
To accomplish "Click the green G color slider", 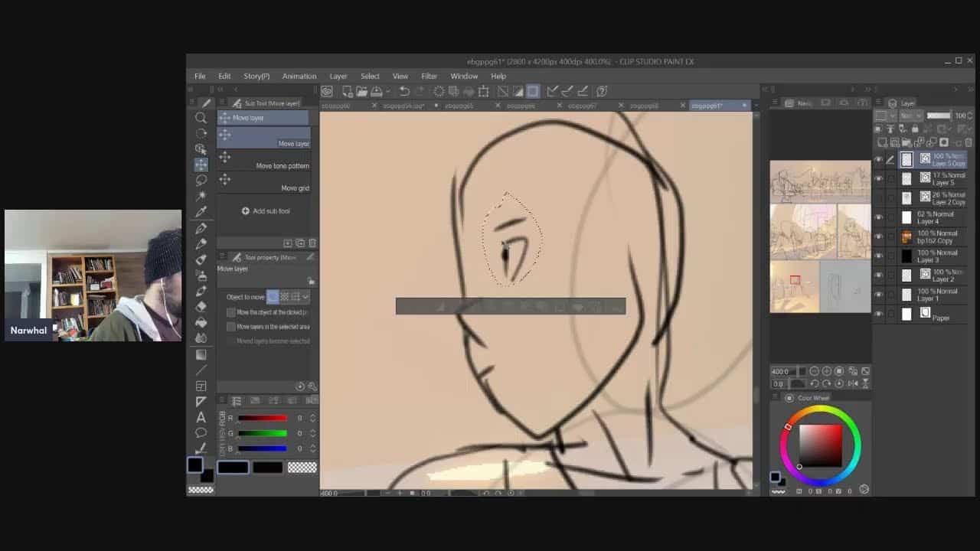I will tap(262, 433).
